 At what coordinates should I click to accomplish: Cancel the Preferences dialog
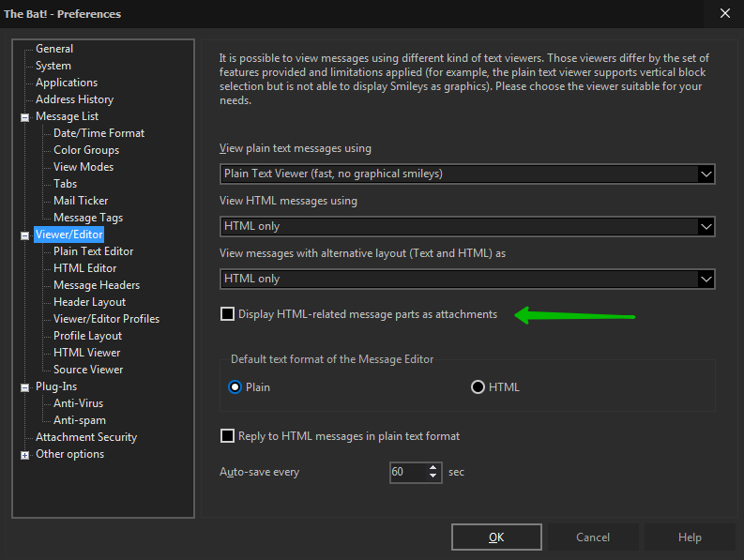pyautogui.click(x=593, y=537)
